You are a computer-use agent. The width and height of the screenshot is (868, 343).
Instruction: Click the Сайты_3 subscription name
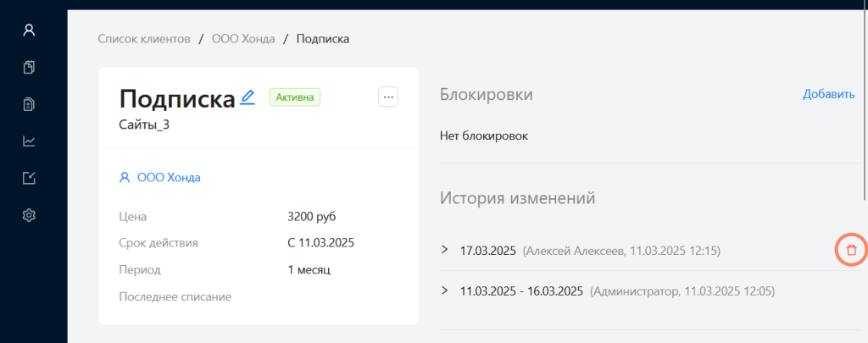[x=144, y=124]
